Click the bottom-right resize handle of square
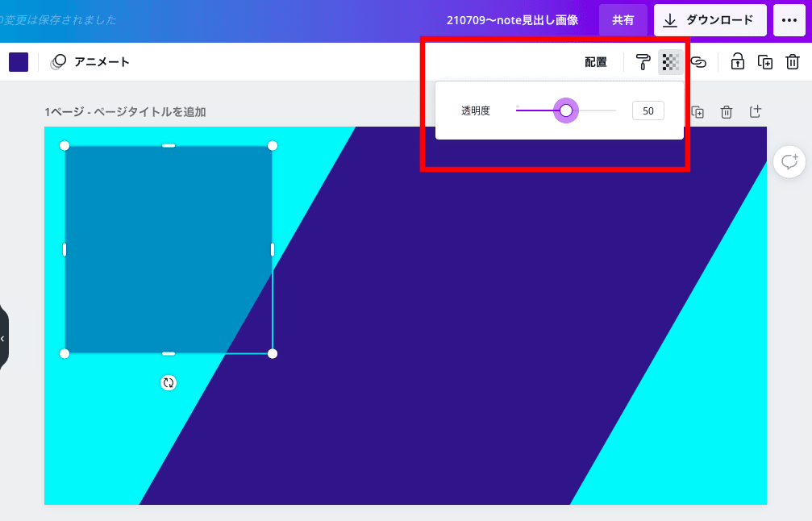Screen dimensions: 812x521 pos(273,354)
